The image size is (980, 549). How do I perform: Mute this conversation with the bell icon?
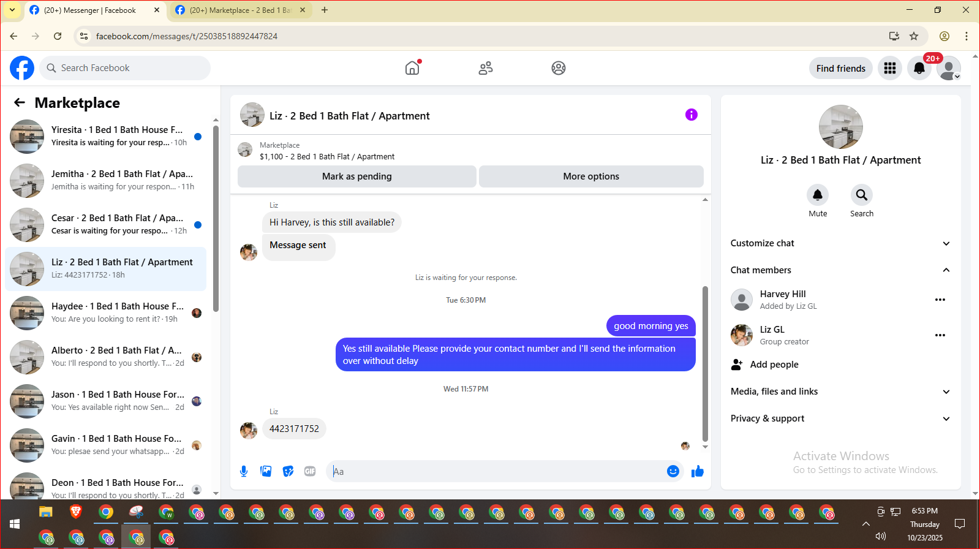click(818, 195)
